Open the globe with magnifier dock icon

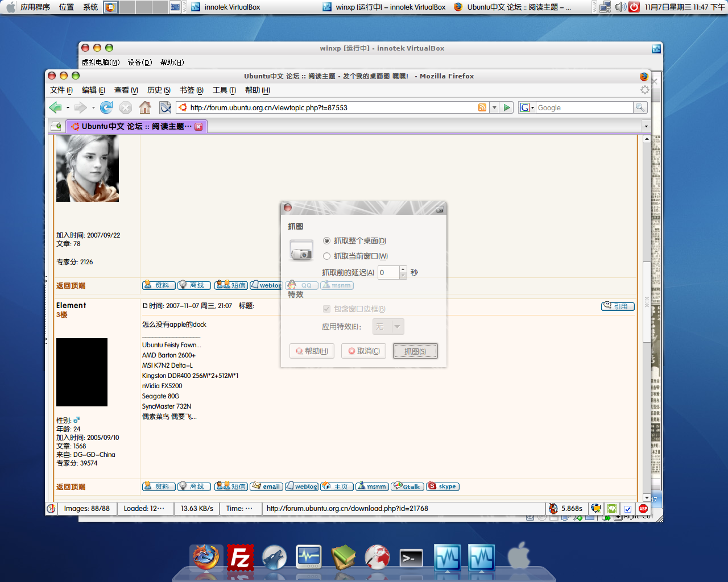(377, 558)
